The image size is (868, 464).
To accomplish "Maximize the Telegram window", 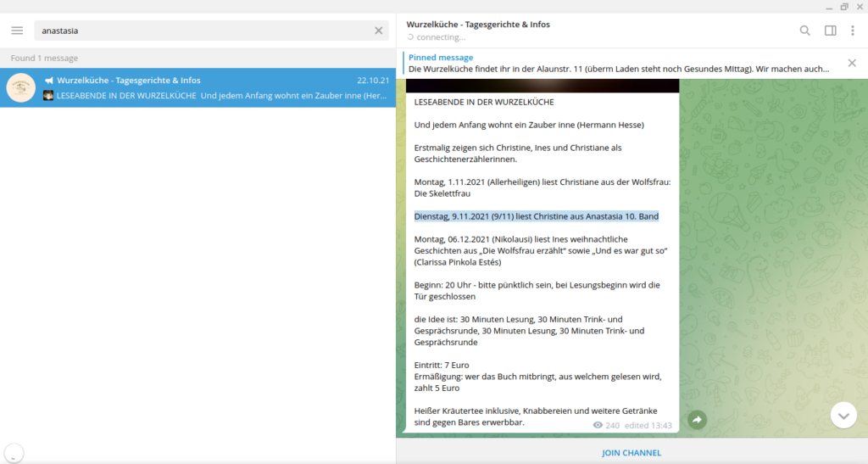I will [x=844, y=7].
